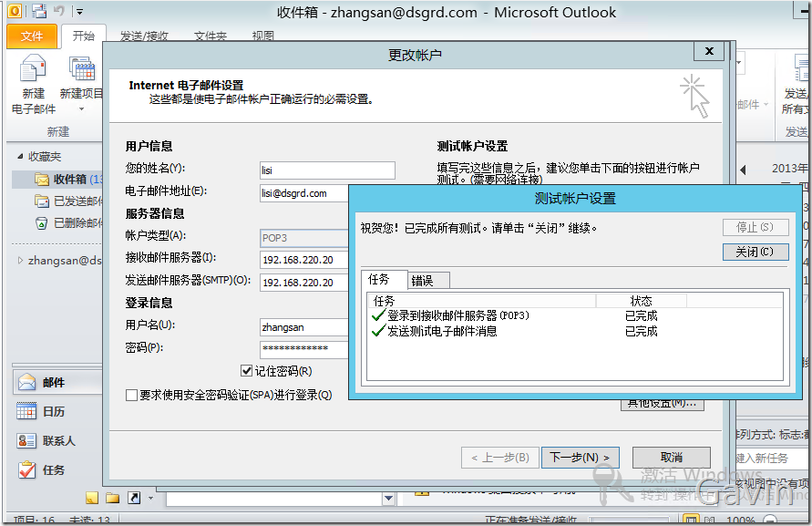Click the 用户名 username field
Viewport: 812px width, 526px height.
tap(304, 327)
